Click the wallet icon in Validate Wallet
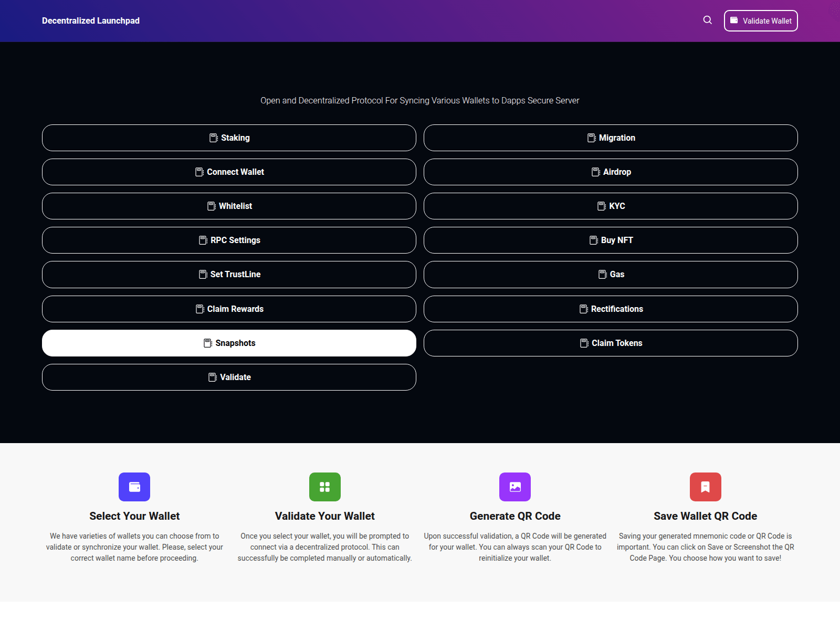Viewport: 840px width, 630px height. click(x=734, y=20)
